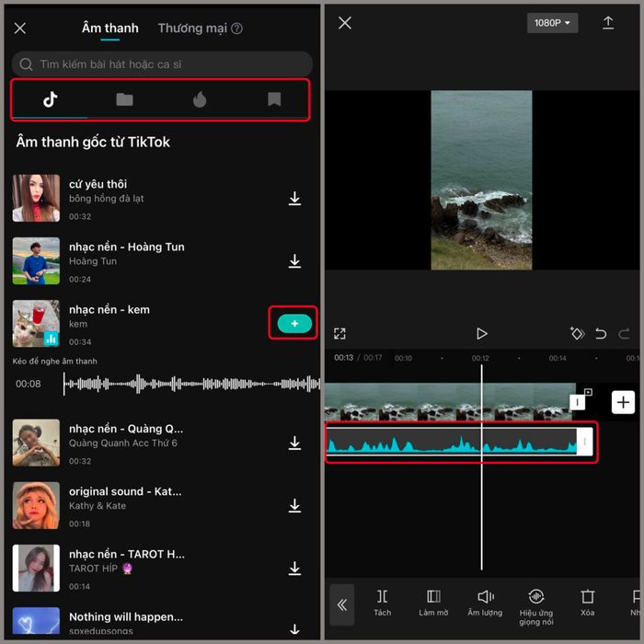The width and height of the screenshot is (644, 644).
Task: Collapse the bottom toolbar with double chevron
Action: click(341, 604)
